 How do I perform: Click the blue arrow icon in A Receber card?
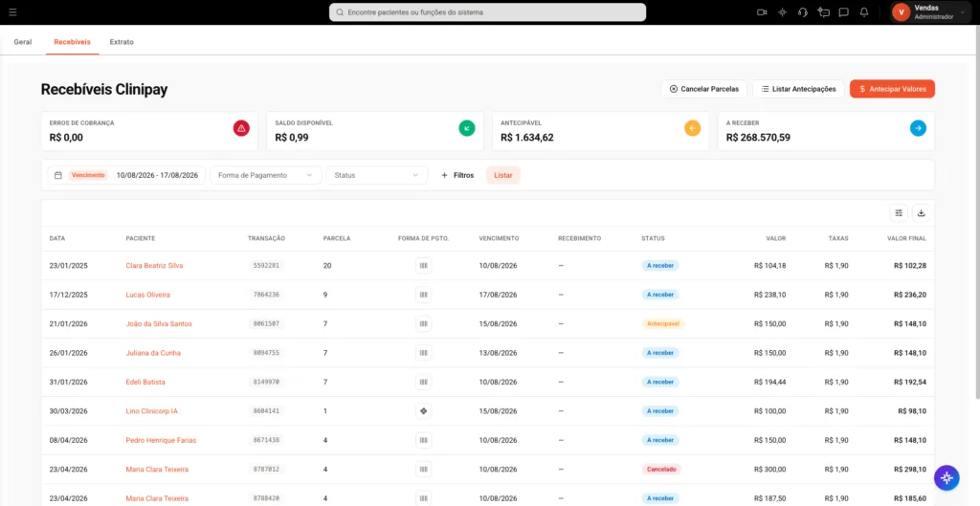[918, 128]
